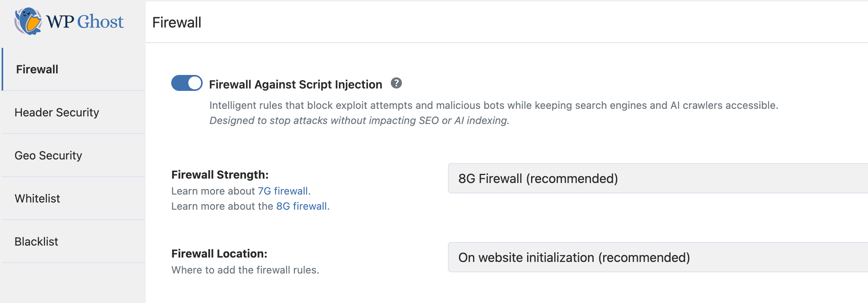Click the Firewall Against Script Injection label
Screen dimensions: 868x303
pos(295,85)
